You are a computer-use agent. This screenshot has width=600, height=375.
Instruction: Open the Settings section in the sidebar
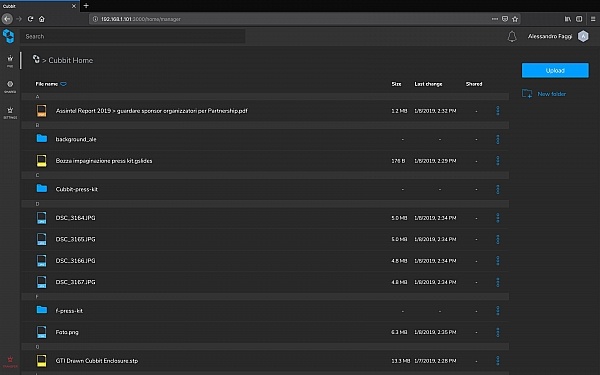pyautogui.click(x=10, y=112)
